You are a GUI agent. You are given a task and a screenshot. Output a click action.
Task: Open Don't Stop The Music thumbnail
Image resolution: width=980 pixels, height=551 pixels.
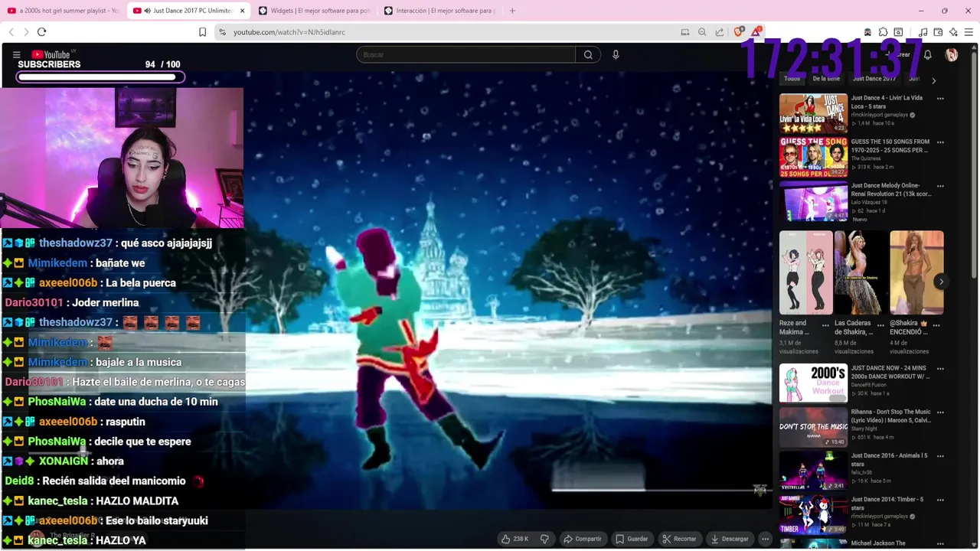pyautogui.click(x=813, y=427)
